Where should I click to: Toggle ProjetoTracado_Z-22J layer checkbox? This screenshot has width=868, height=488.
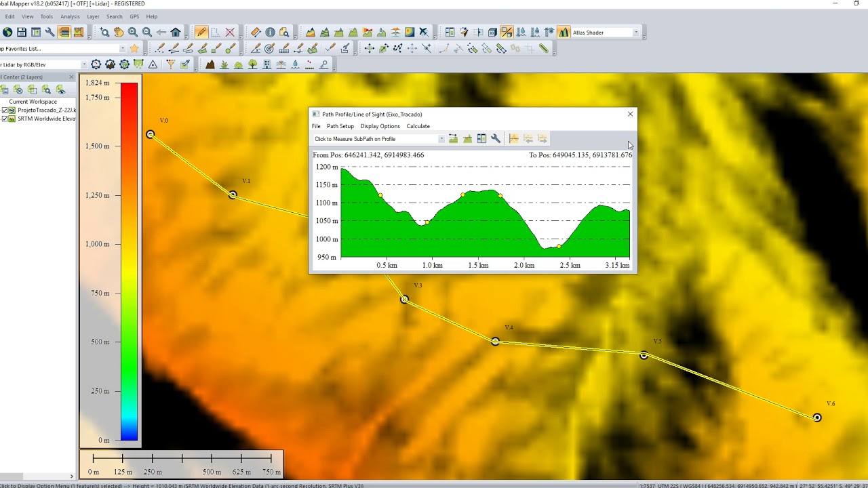click(x=5, y=110)
